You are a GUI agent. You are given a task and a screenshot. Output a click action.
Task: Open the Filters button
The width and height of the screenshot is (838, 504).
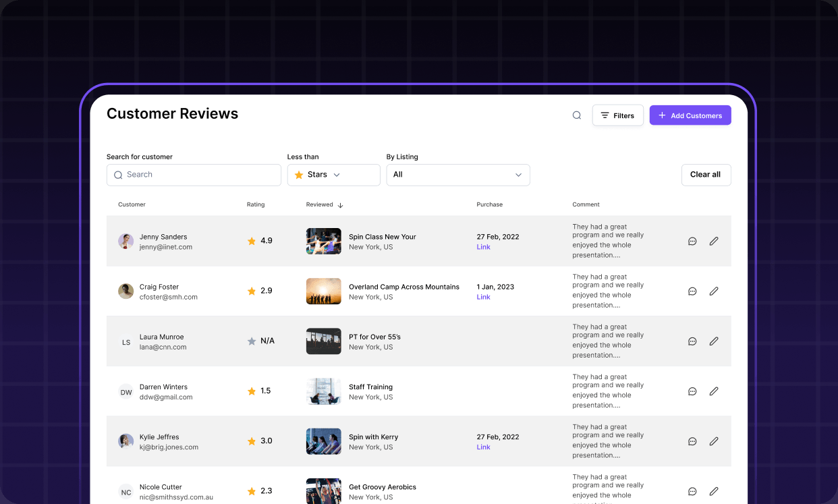617,115
